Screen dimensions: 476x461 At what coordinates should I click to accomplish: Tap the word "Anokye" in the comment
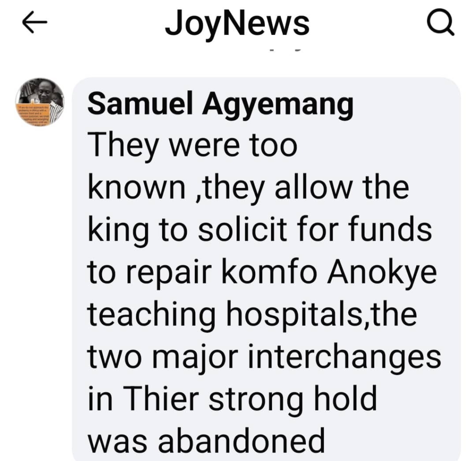click(x=382, y=272)
